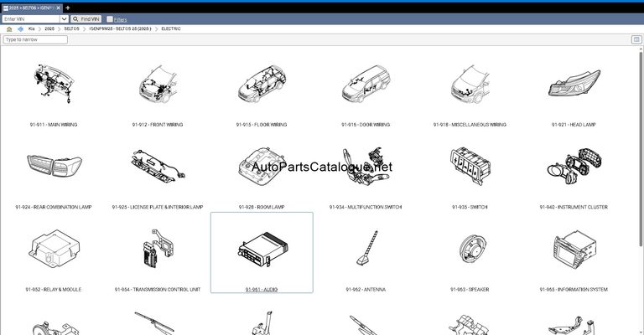This screenshot has height=335, width=644.
Task: Open the VIN dropdown arrow
Action: click(x=64, y=19)
